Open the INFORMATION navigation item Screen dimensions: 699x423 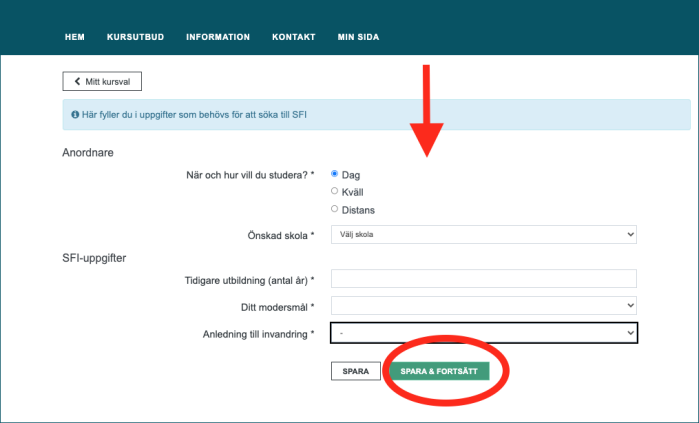[x=218, y=37]
